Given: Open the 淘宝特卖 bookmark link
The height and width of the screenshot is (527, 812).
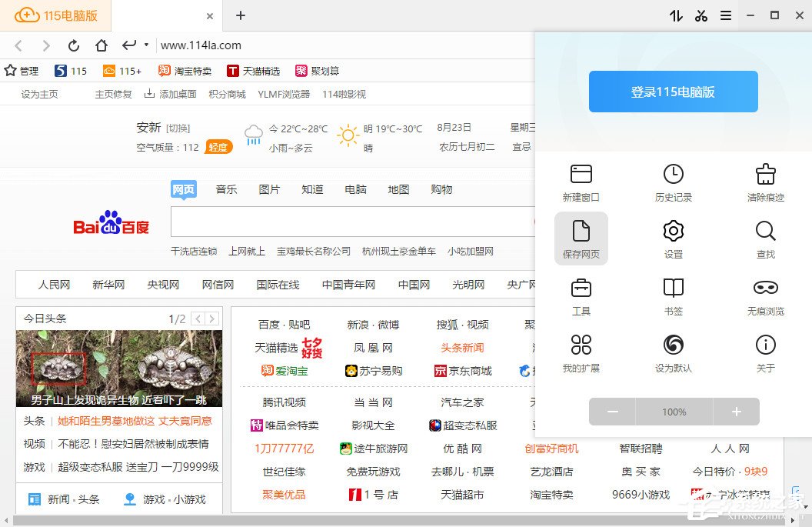Looking at the screenshot, I should [185, 70].
